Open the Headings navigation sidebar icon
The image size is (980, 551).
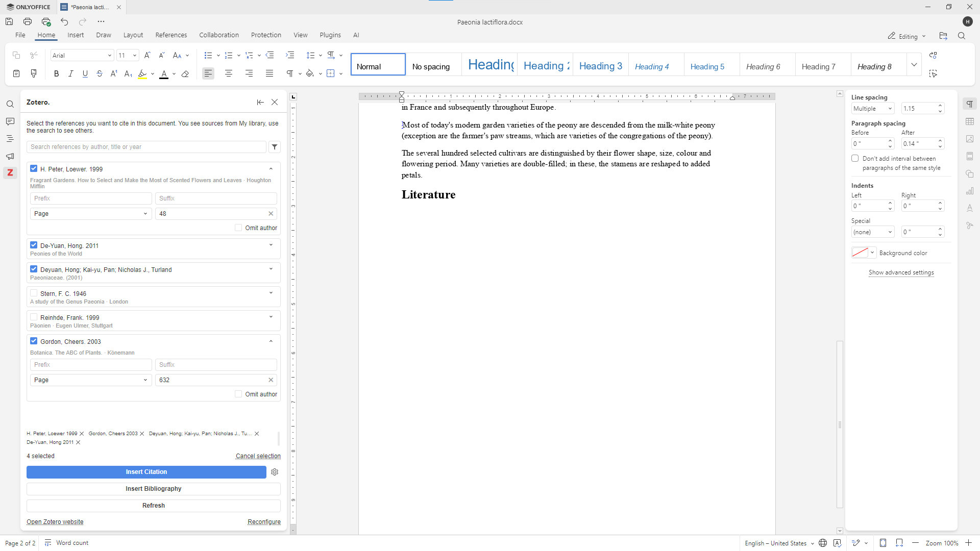pos(10,139)
